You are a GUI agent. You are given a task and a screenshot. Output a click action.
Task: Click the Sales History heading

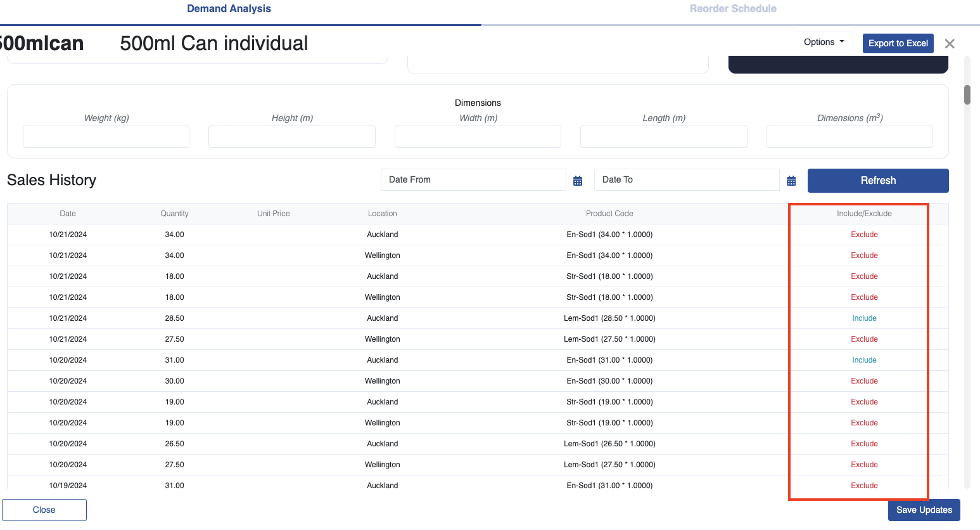coord(52,180)
